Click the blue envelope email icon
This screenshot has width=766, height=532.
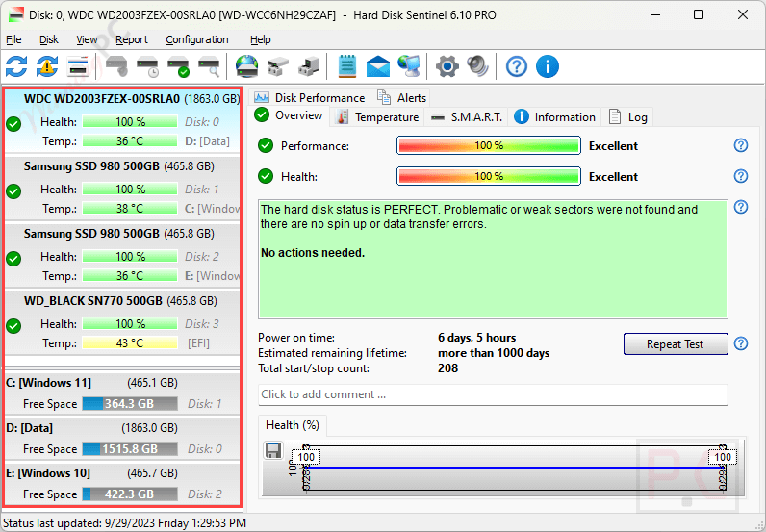(378, 66)
